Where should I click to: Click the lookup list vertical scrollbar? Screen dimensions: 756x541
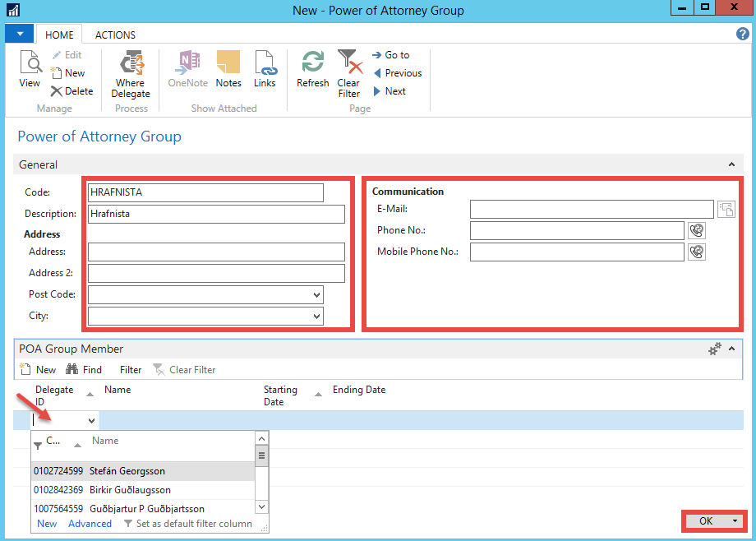262,455
